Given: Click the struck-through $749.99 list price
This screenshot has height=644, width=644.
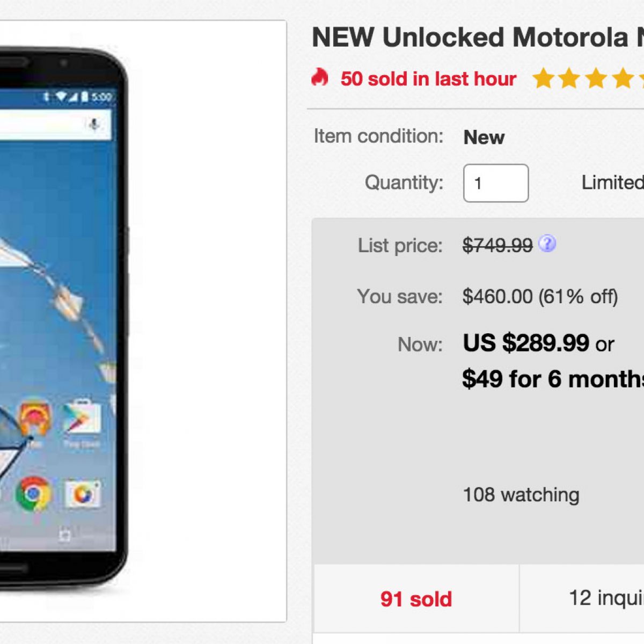Looking at the screenshot, I should pyautogui.click(x=497, y=246).
